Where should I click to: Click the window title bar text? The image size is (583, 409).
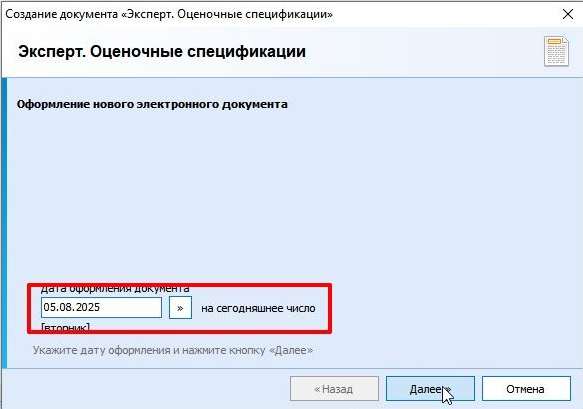pyautogui.click(x=169, y=14)
